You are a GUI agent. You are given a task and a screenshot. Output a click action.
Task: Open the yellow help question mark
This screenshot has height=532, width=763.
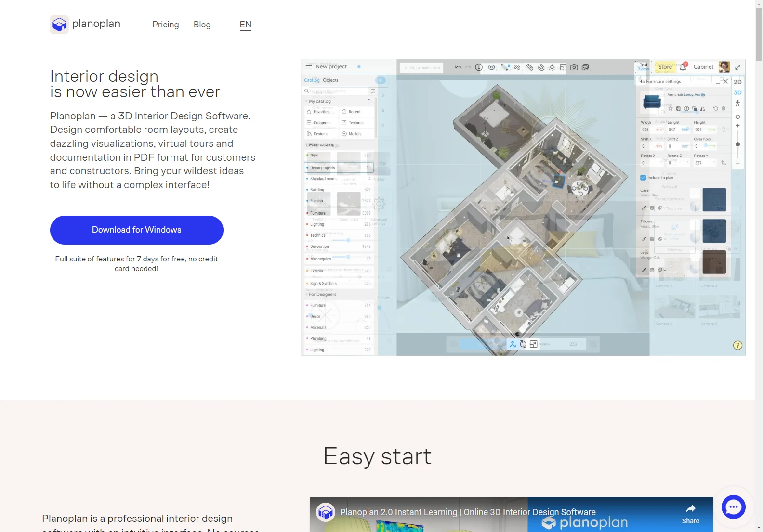737,345
